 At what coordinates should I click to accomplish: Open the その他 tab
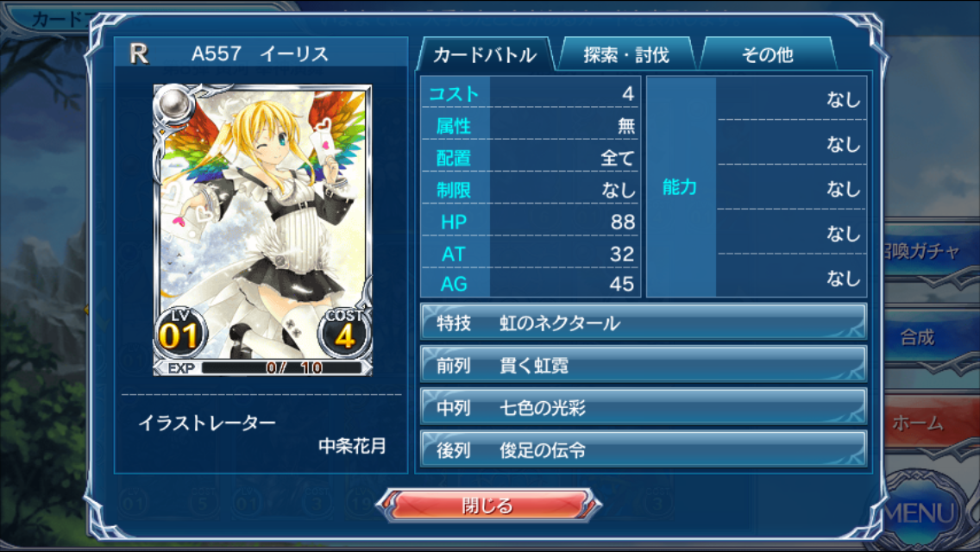click(768, 54)
